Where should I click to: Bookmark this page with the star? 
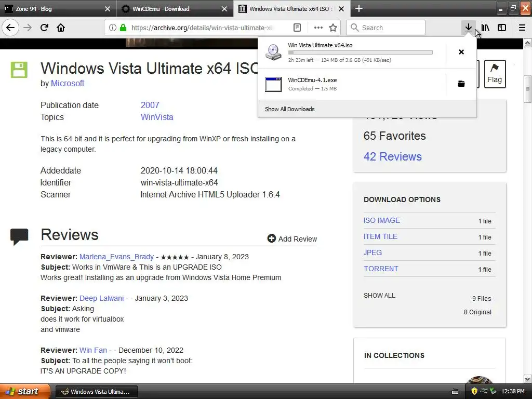(x=333, y=28)
